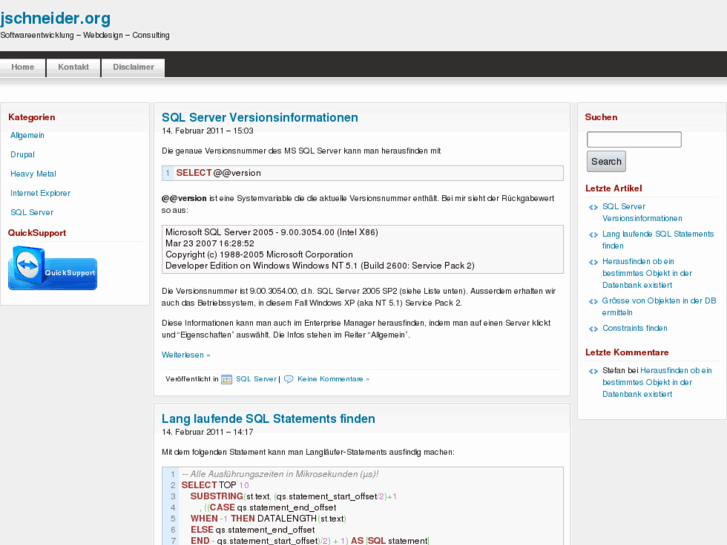Open recent article Herausfinden ob ein bestimmtes Objekt
Viewport: 727px width, 545px height.
pos(647,273)
